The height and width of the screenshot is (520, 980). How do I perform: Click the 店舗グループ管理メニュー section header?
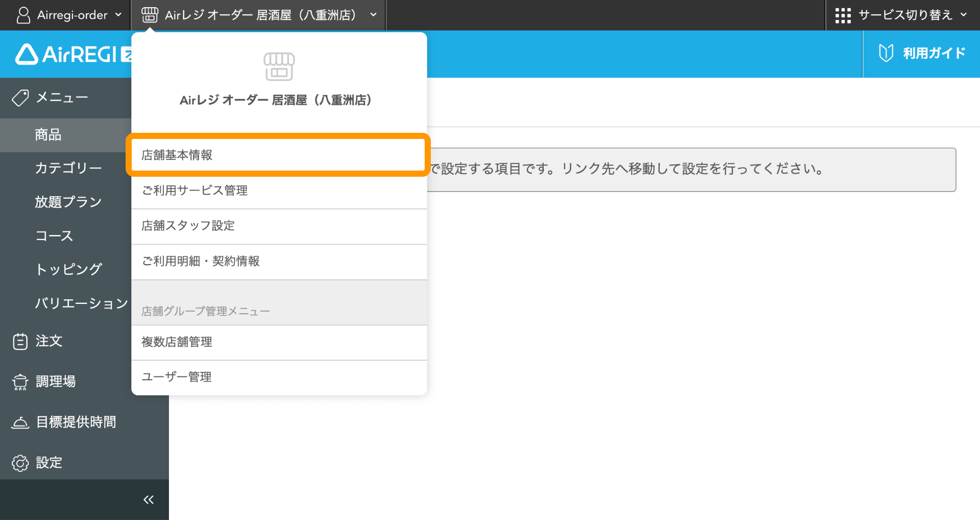click(206, 311)
